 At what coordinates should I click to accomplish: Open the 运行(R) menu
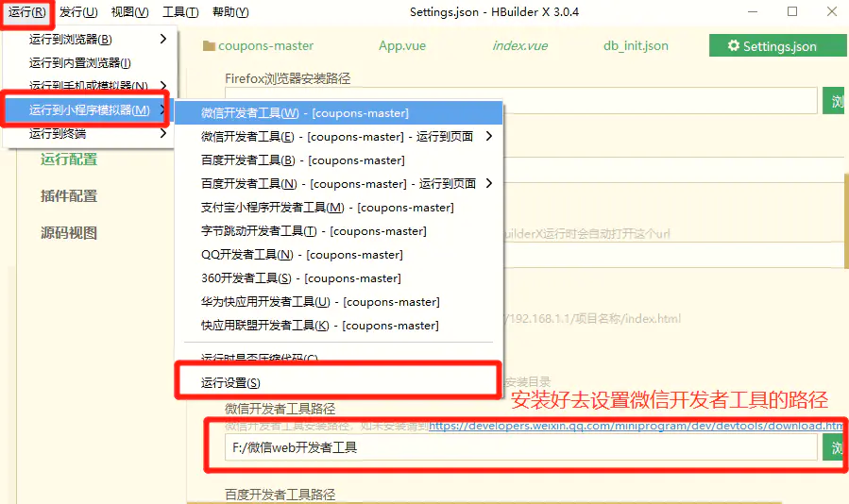coord(26,12)
